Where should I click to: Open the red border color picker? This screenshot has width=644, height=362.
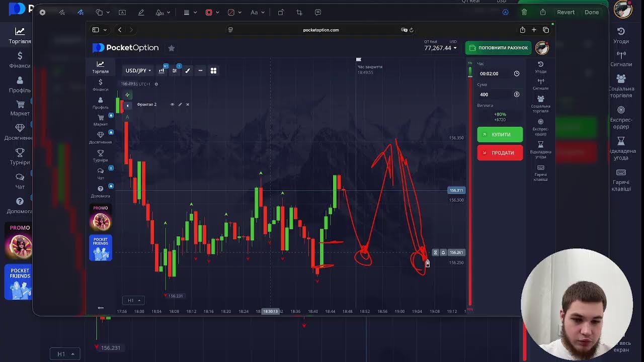point(212,12)
